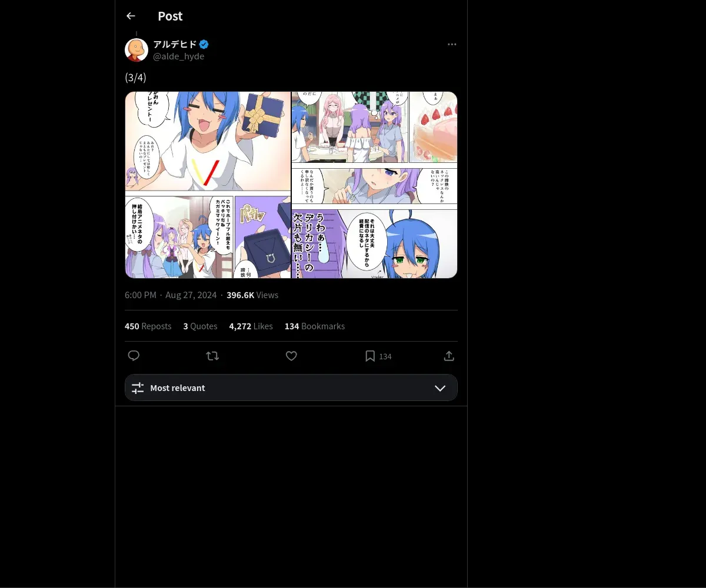View the 4,272 Likes list

pyautogui.click(x=251, y=326)
